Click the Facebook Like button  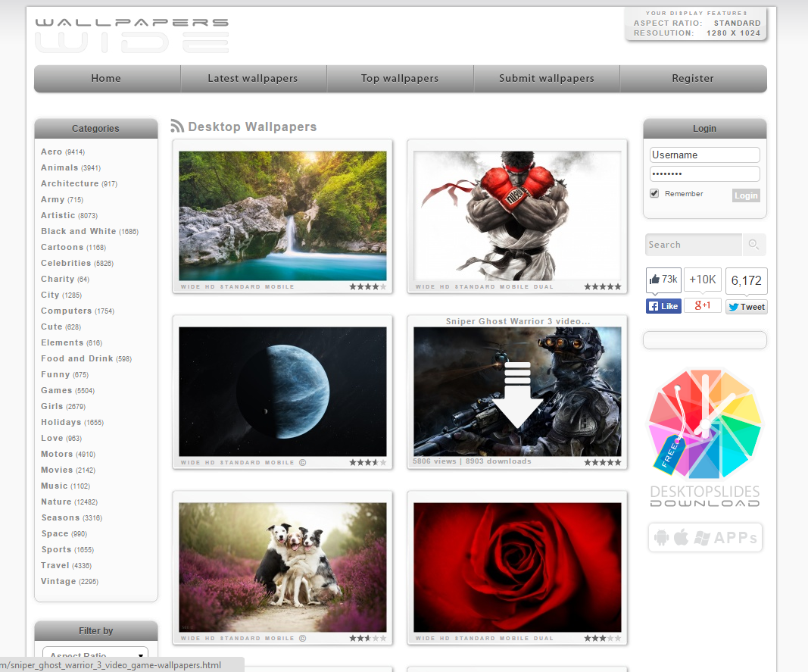pos(663,307)
